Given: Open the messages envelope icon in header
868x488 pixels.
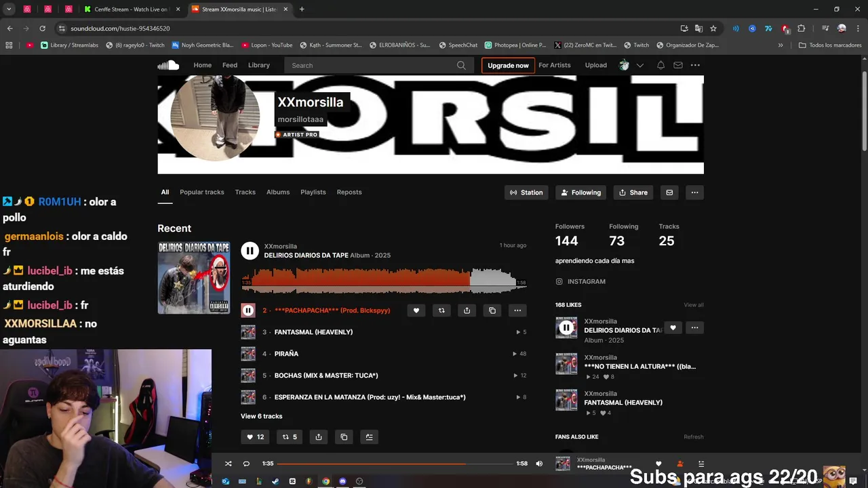Looking at the screenshot, I should (x=677, y=65).
